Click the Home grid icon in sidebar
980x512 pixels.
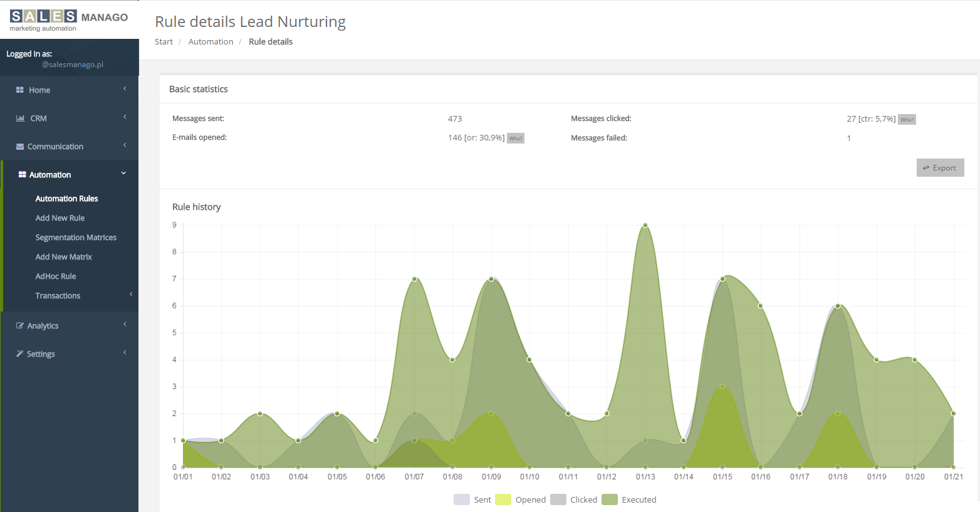coord(19,90)
